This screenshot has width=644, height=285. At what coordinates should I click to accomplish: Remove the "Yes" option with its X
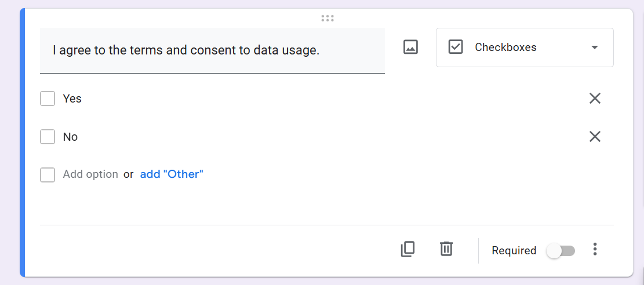point(595,98)
